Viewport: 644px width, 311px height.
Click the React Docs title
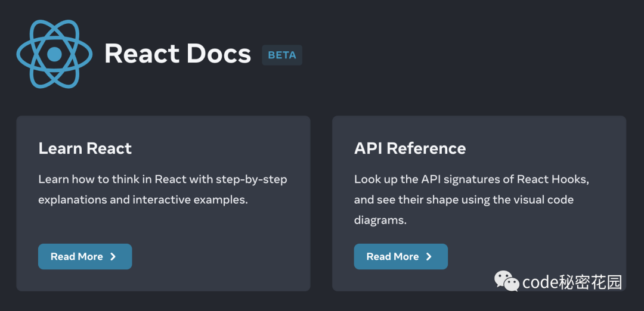[178, 55]
